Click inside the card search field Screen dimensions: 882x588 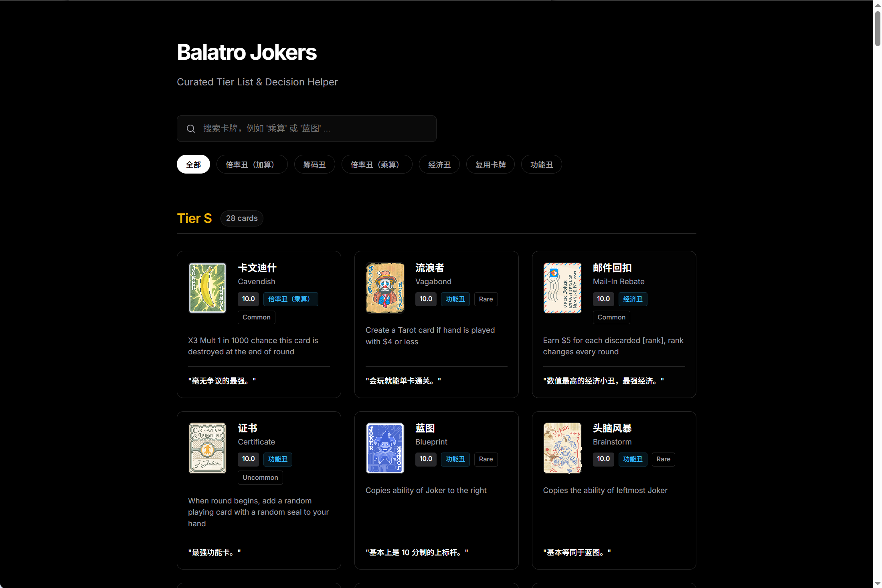coord(307,128)
